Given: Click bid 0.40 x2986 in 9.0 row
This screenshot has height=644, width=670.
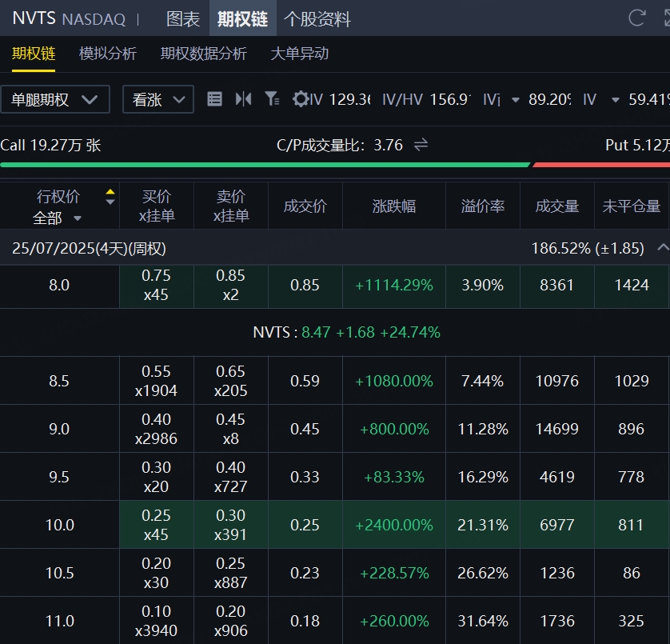Looking at the screenshot, I should point(157,429).
